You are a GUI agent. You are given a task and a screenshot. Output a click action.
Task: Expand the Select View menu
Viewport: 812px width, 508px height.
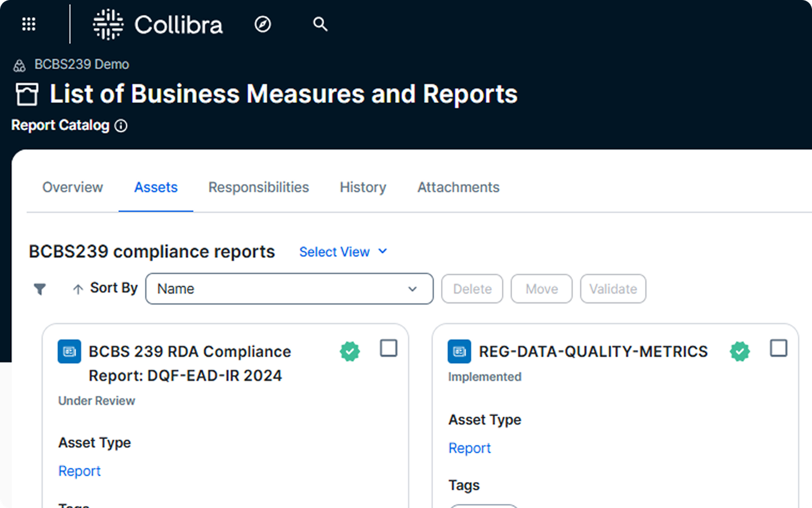point(343,252)
